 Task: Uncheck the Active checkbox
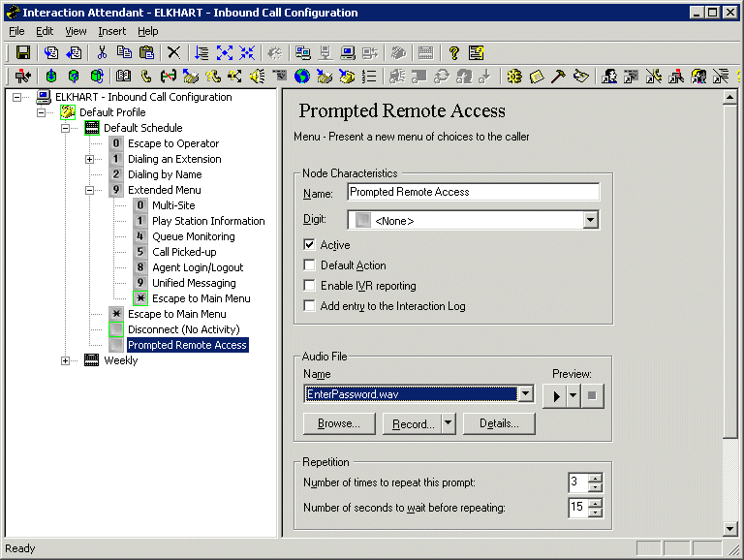point(310,245)
